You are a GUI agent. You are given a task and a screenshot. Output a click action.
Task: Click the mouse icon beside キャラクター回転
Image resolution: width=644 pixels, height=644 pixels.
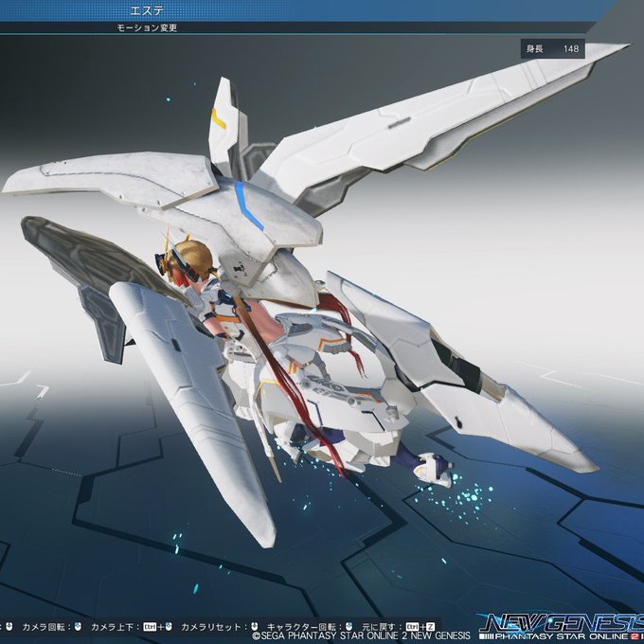pyautogui.click(x=349, y=627)
